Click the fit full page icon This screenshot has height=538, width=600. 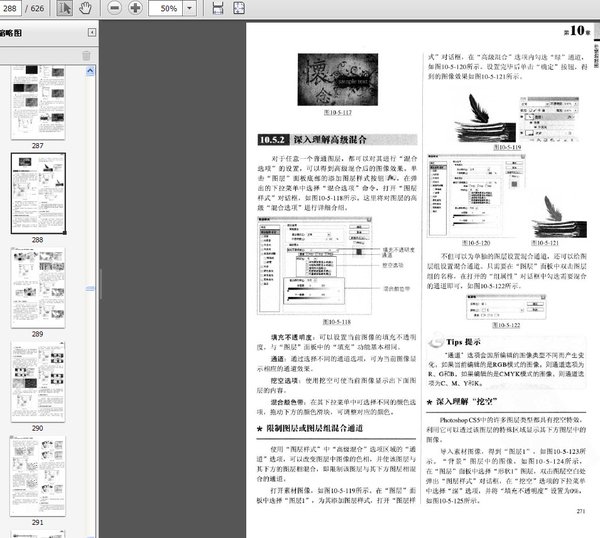tap(241, 8)
